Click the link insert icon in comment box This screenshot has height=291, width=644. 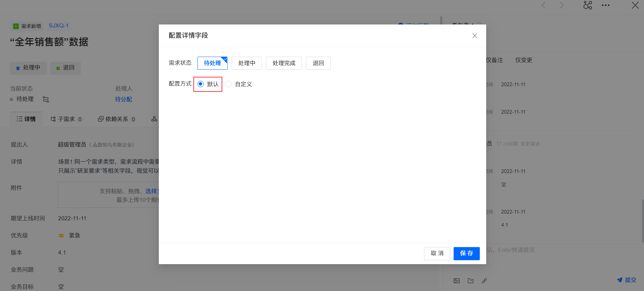tap(484, 281)
